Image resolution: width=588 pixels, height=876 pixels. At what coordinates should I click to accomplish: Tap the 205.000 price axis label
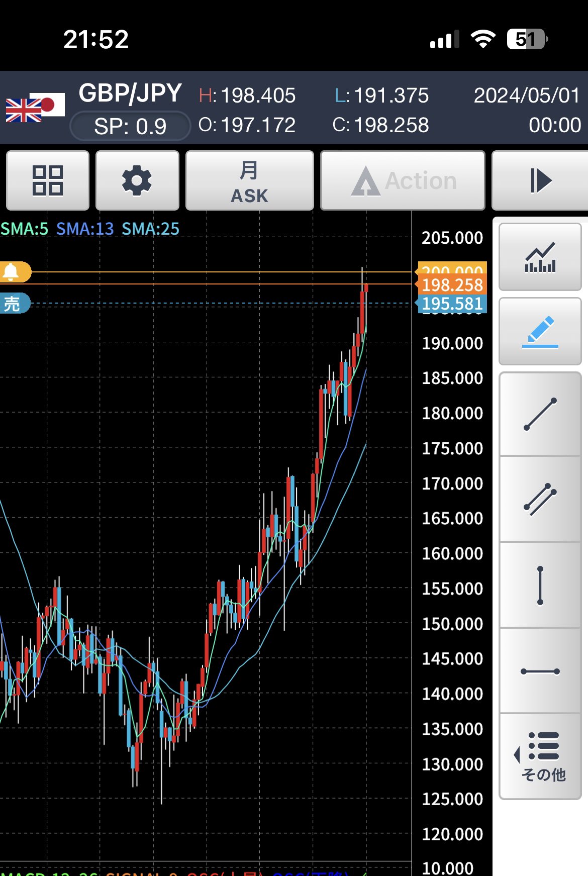click(452, 238)
